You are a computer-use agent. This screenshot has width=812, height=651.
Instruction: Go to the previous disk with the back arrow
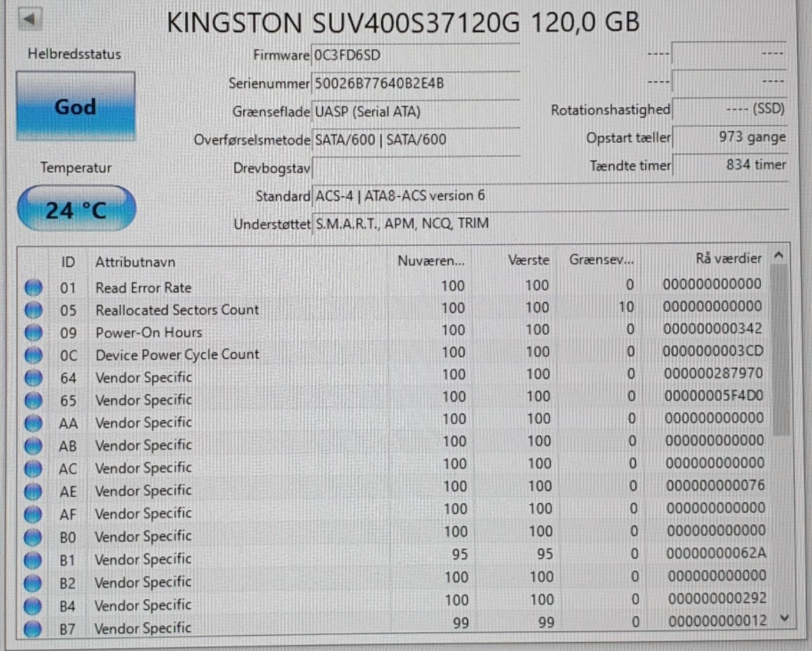(29, 20)
